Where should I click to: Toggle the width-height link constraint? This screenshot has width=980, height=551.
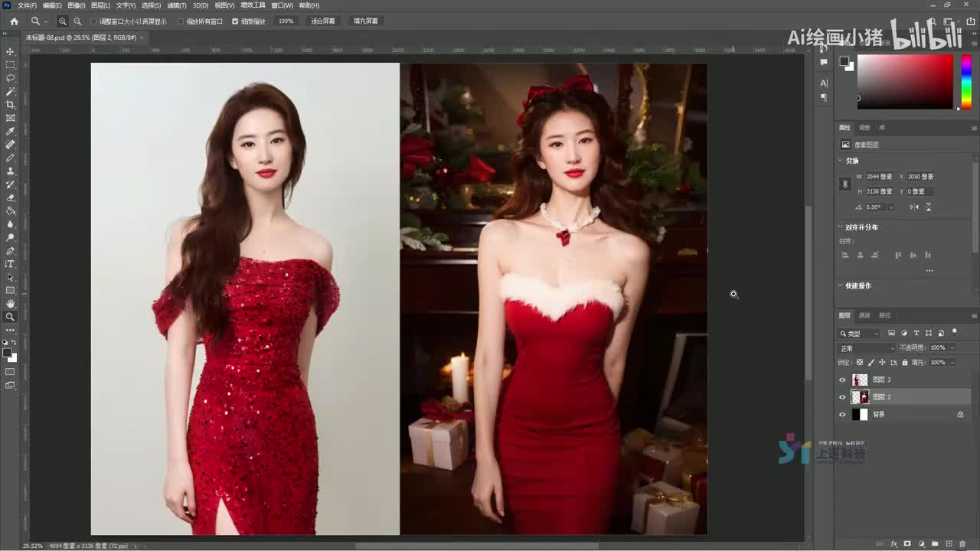point(845,184)
